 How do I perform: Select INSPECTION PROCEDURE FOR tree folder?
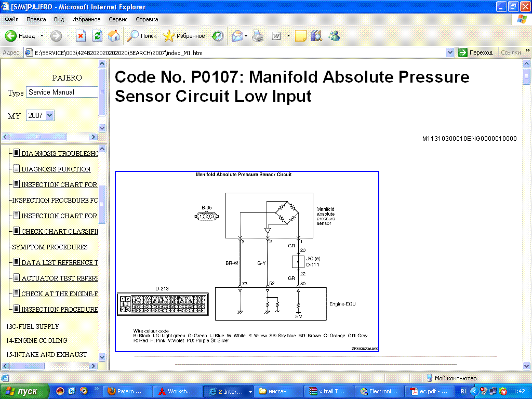pos(55,201)
